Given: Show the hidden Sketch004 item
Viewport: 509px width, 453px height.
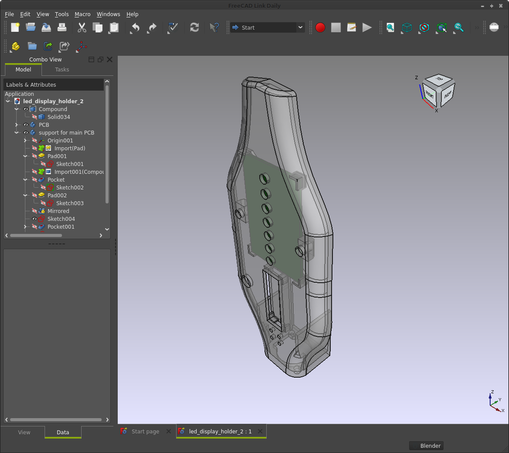Looking at the screenshot, I should coord(34,219).
